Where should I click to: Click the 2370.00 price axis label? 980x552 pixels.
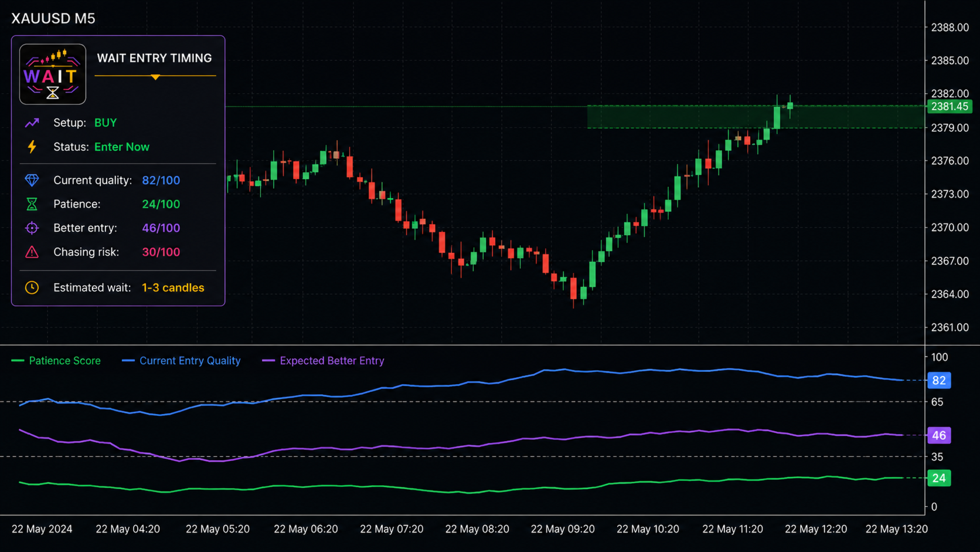[x=950, y=228]
